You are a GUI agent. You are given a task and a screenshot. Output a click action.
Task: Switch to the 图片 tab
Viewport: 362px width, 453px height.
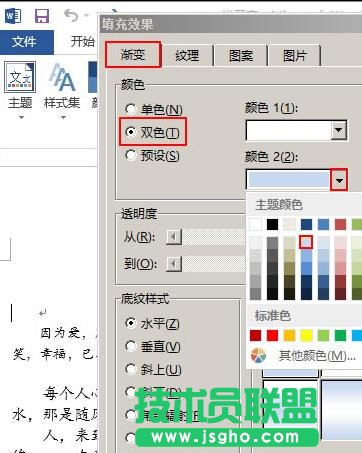[294, 55]
